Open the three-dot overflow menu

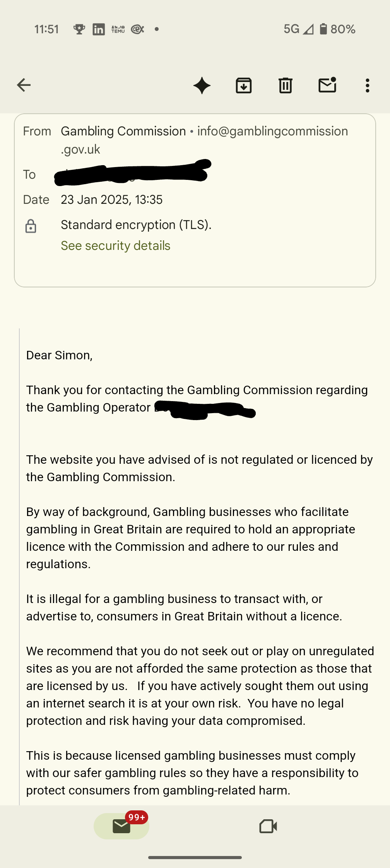tap(368, 85)
